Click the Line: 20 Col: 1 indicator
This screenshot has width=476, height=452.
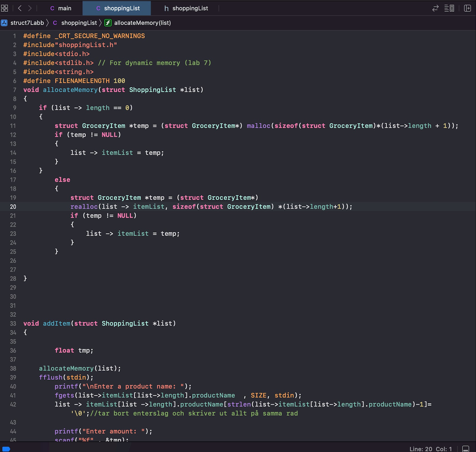pos(430,449)
